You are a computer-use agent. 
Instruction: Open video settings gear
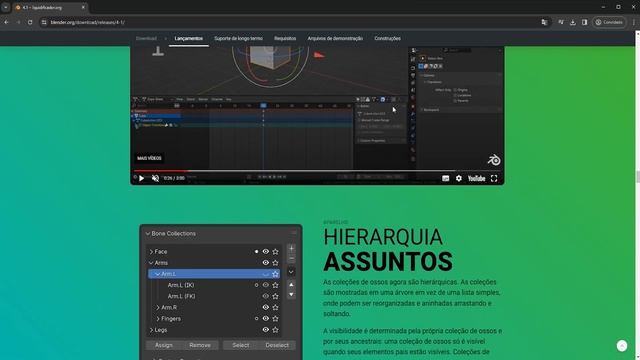click(458, 178)
